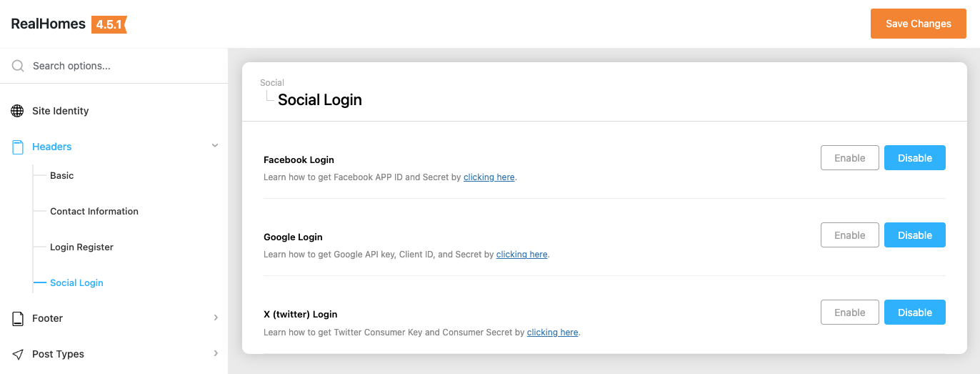This screenshot has width=980, height=374.
Task: Expand the Footer section chevron
Action: [216, 318]
